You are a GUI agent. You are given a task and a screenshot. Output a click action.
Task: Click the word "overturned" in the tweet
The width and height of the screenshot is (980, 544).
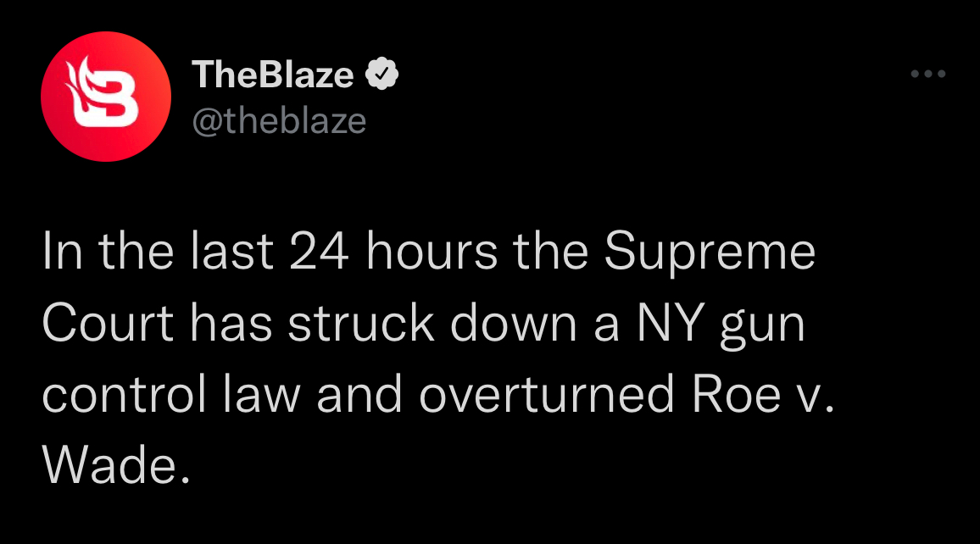(x=547, y=394)
